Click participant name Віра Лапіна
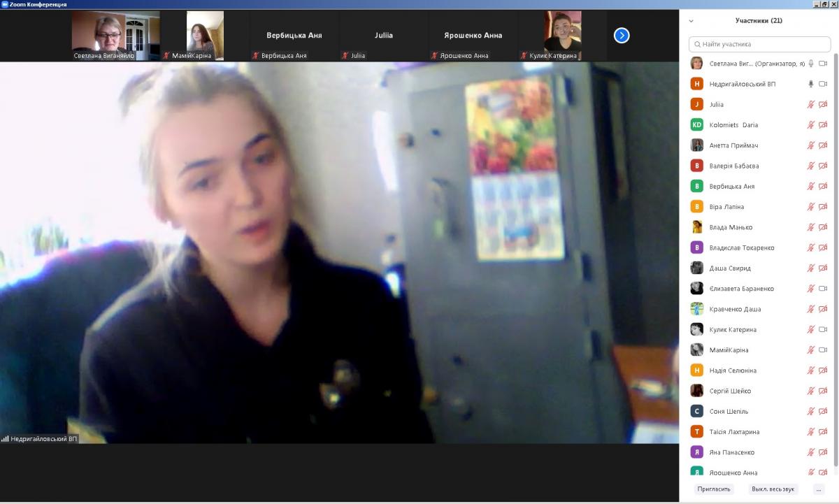This screenshot has height=504, width=839. click(x=726, y=207)
